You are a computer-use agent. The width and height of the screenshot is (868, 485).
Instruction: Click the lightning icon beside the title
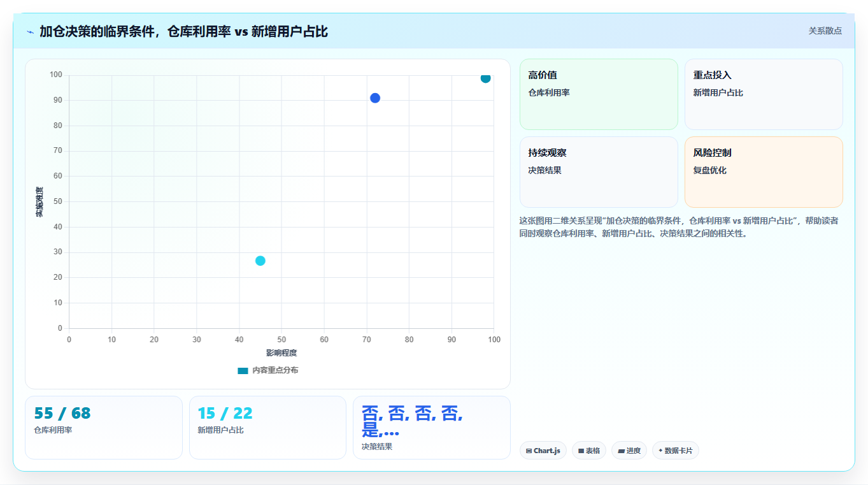point(30,31)
